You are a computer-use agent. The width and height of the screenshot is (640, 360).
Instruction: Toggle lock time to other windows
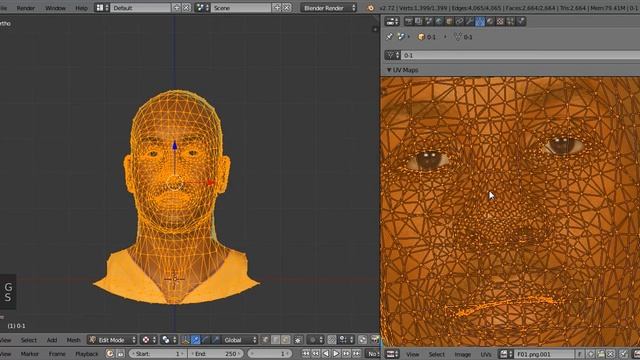pos(120,354)
